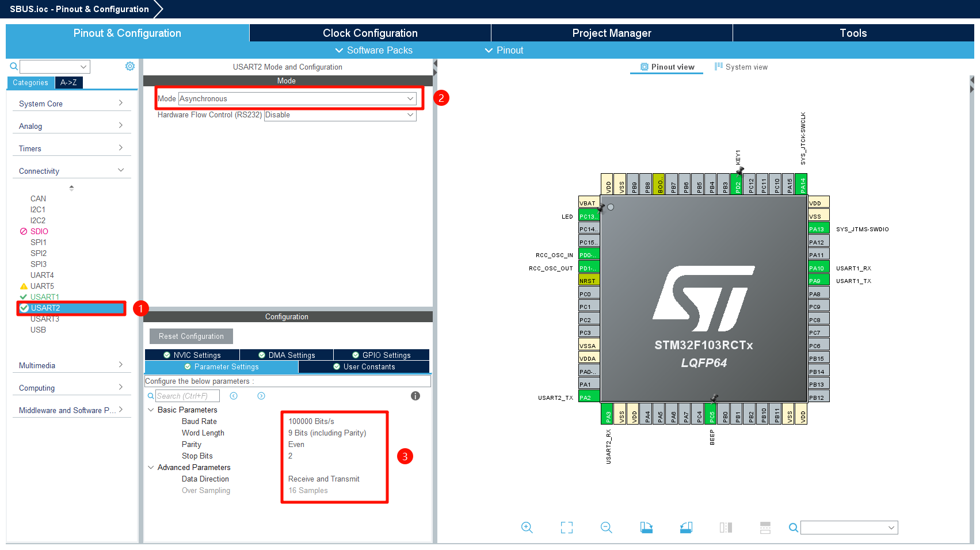Select CAN peripheral in list
Viewport: 980px width, 550px height.
(38, 198)
